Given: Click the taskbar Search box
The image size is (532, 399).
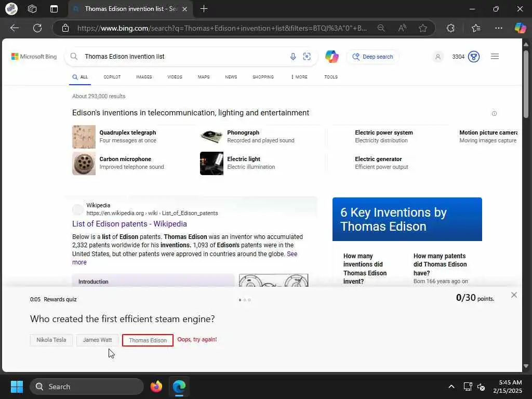Looking at the screenshot, I should (x=87, y=387).
